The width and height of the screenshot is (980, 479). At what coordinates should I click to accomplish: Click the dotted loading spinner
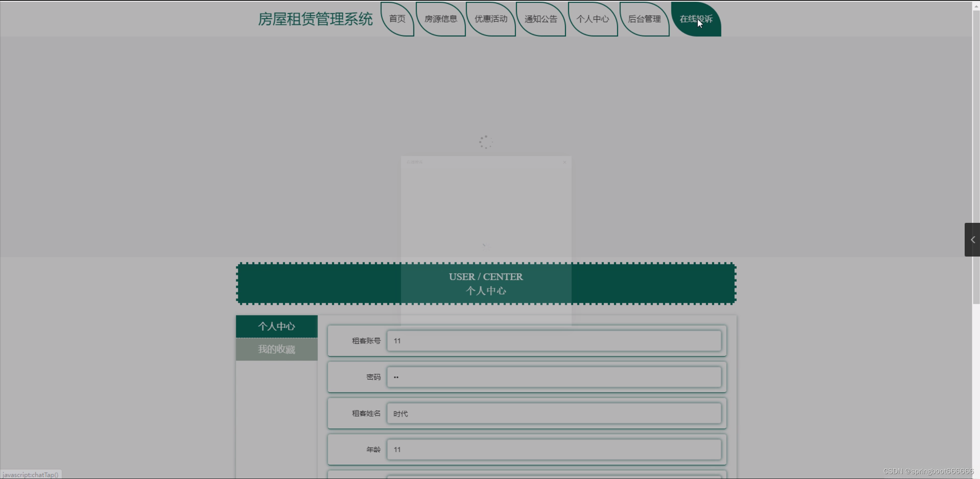click(486, 142)
